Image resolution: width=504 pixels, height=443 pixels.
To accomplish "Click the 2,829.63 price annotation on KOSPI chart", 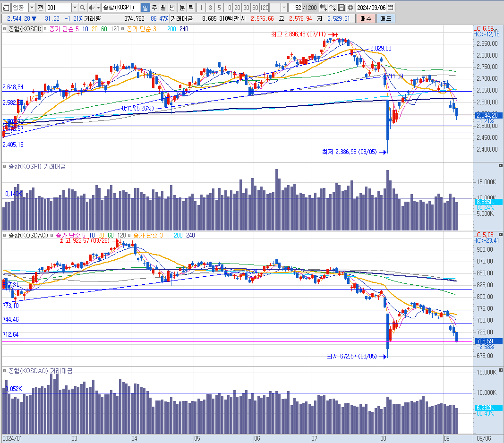I will tap(381, 48).
